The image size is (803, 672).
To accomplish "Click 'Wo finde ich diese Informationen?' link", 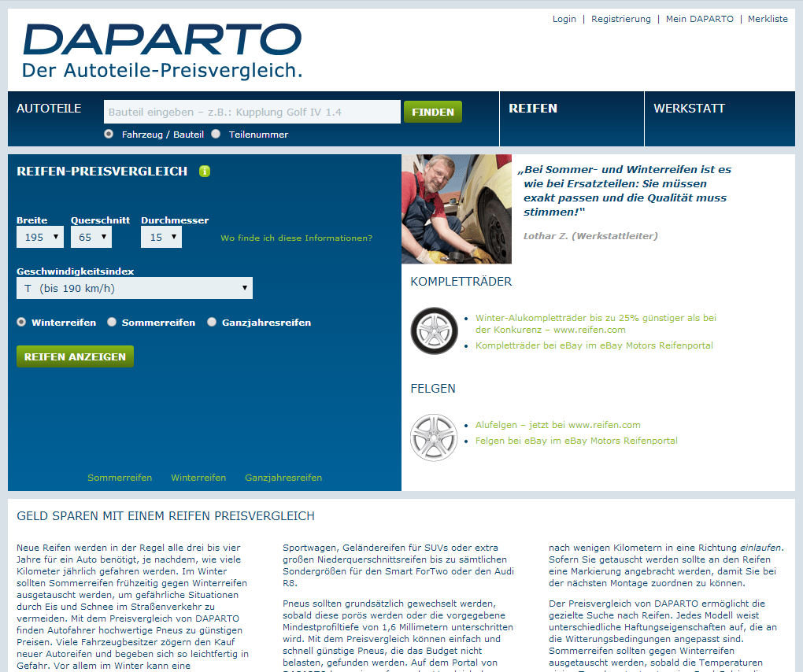I will (297, 238).
